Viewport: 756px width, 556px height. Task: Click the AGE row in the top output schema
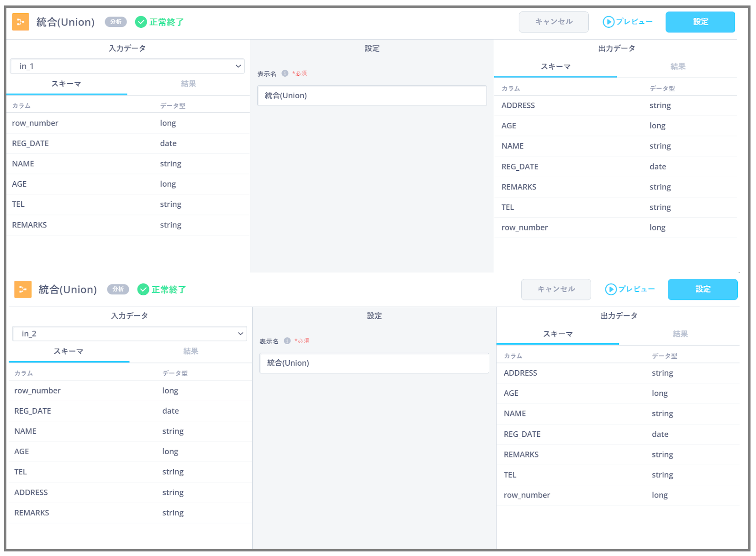click(616, 126)
